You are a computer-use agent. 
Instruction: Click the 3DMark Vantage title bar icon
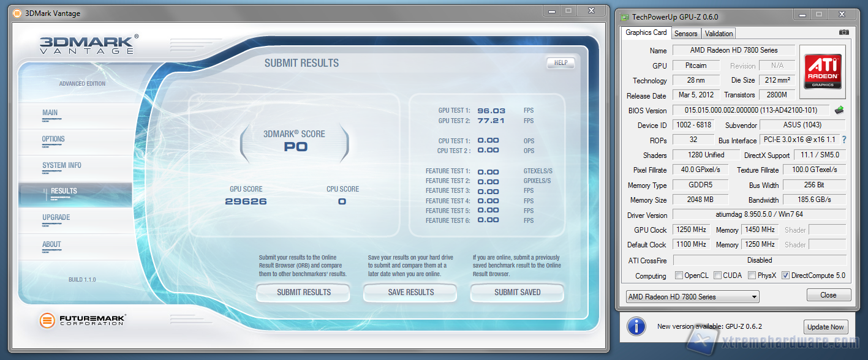click(x=16, y=13)
